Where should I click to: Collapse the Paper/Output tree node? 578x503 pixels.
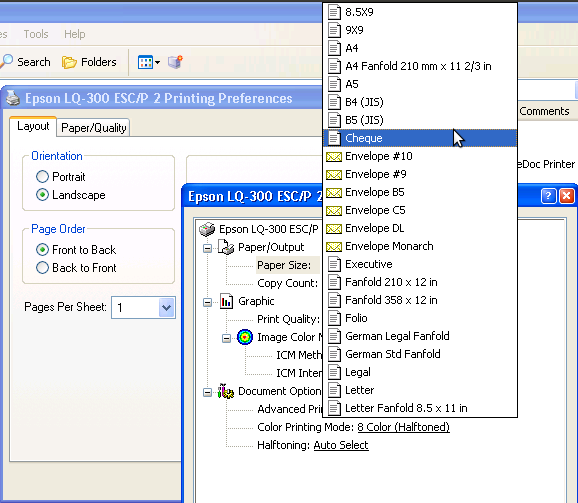(x=208, y=248)
